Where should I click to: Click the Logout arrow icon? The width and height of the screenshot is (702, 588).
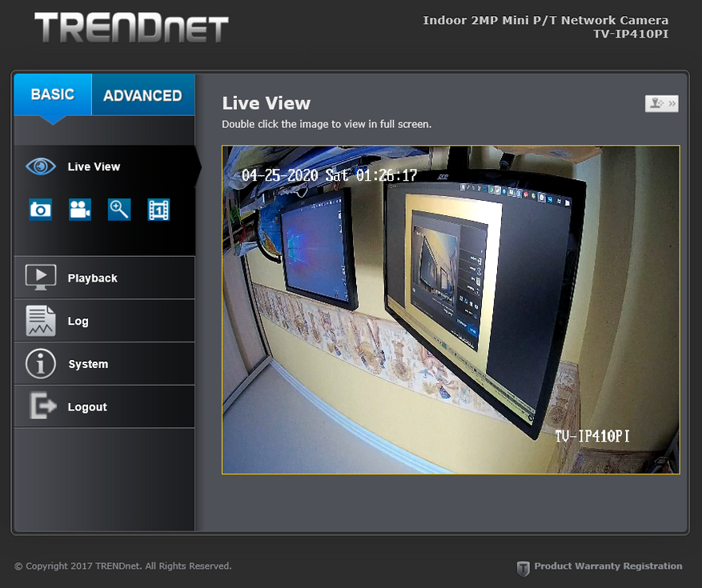click(43, 406)
